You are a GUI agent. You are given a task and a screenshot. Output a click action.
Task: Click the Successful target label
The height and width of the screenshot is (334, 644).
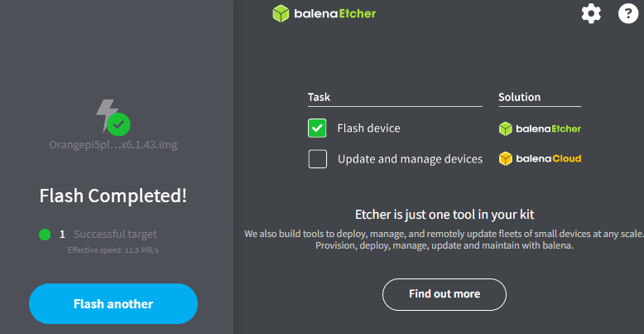click(x=115, y=235)
